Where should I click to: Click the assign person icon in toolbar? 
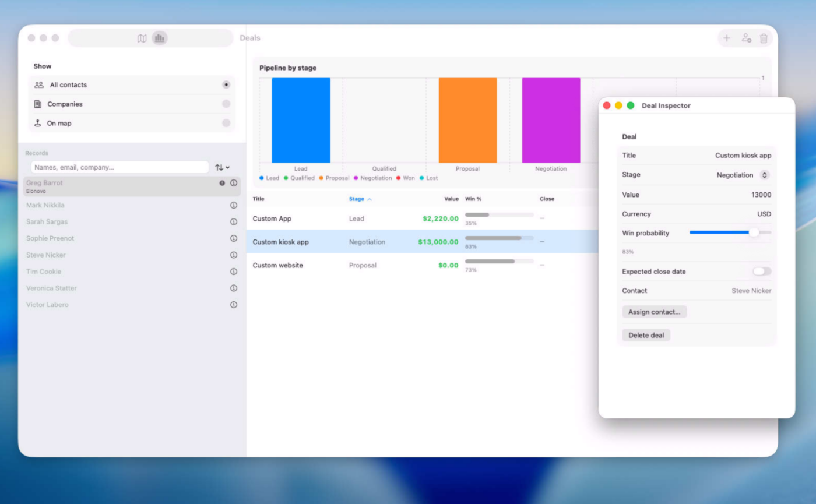tap(746, 38)
